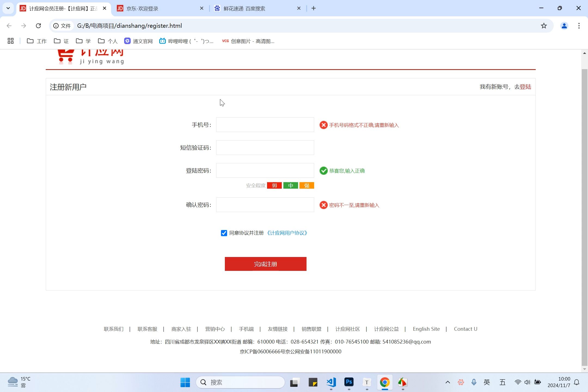Open the English Site footer link
The height and width of the screenshot is (392, 588).
(426, 329)
